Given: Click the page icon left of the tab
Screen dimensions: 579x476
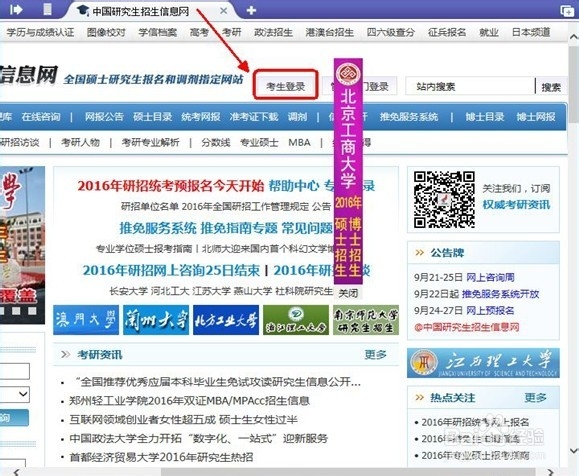Looking at the screenshot, I should point(47,9).
